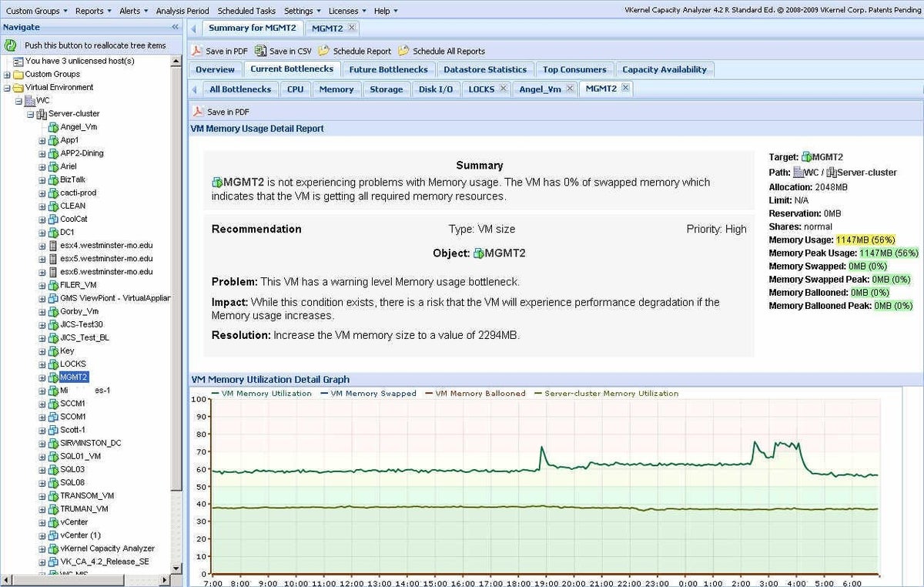Click the WC datacenter icon in the tree
Screen dimensions: 924x587
[29, 101]
